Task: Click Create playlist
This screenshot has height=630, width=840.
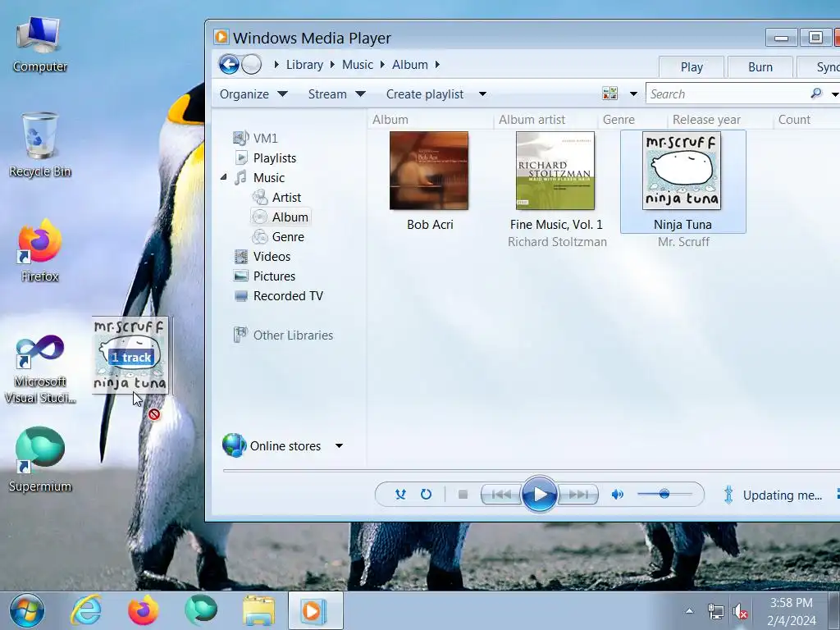Action: 425,94
